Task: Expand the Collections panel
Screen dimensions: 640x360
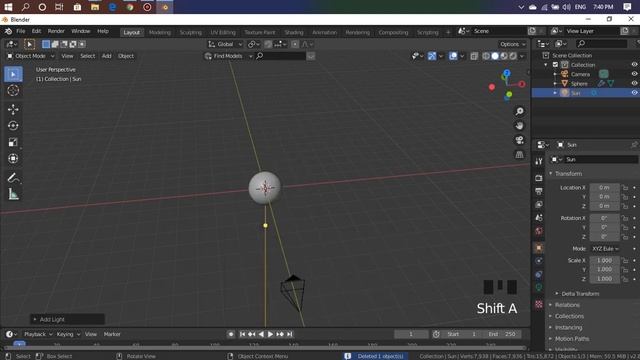Action: point(569,316)
